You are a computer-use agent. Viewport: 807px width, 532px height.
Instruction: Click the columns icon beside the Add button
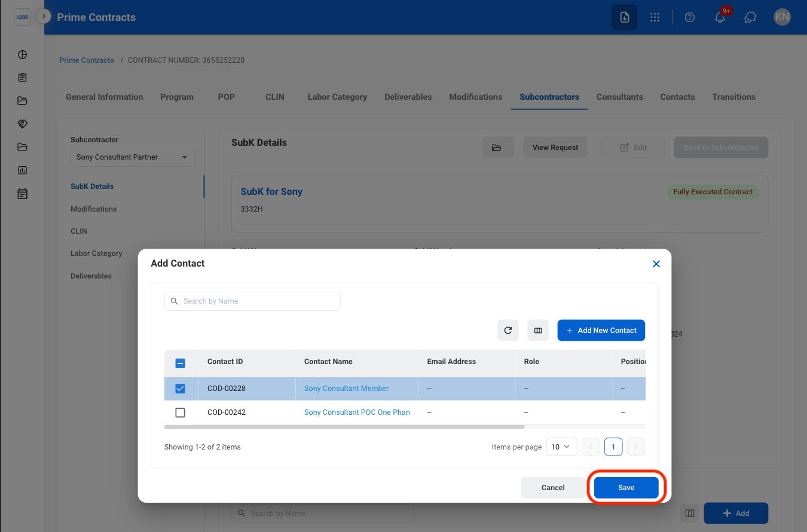coord(690,513)
